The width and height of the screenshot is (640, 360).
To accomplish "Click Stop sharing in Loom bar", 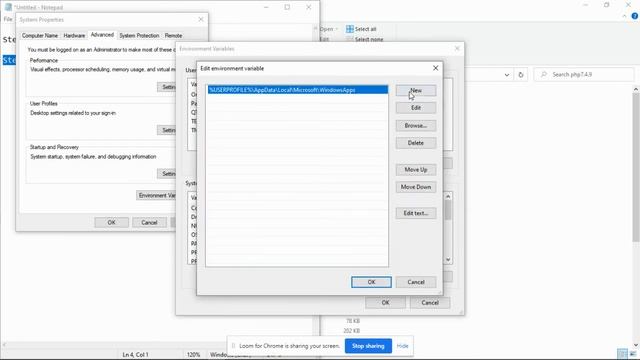I will coord(368,346).
